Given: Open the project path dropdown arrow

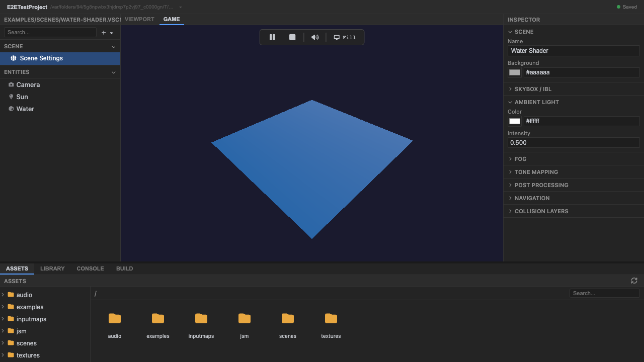Looking at the screenshot, I should coord(181,7).
